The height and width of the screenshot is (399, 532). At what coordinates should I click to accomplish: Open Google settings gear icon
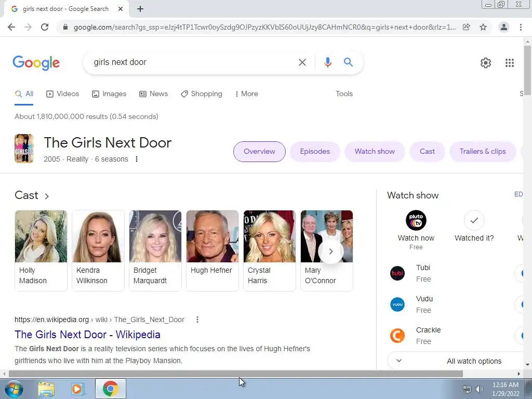click(x=486, y=63)
